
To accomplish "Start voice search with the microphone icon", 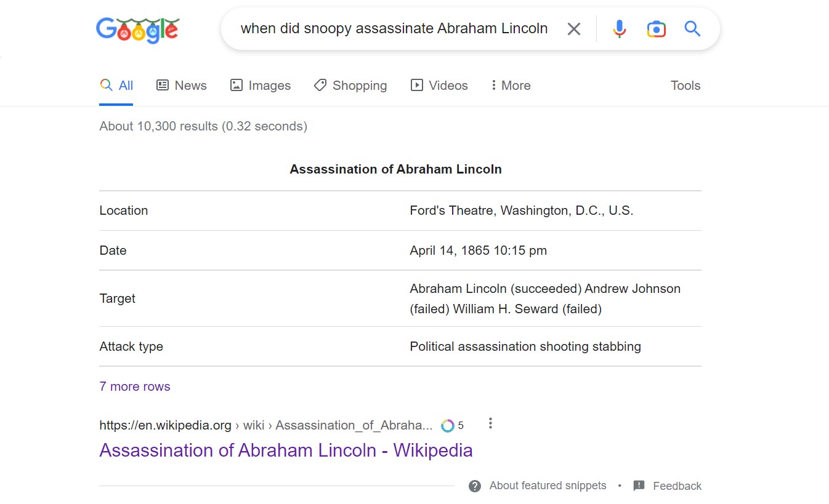I will tap(620, 29).
